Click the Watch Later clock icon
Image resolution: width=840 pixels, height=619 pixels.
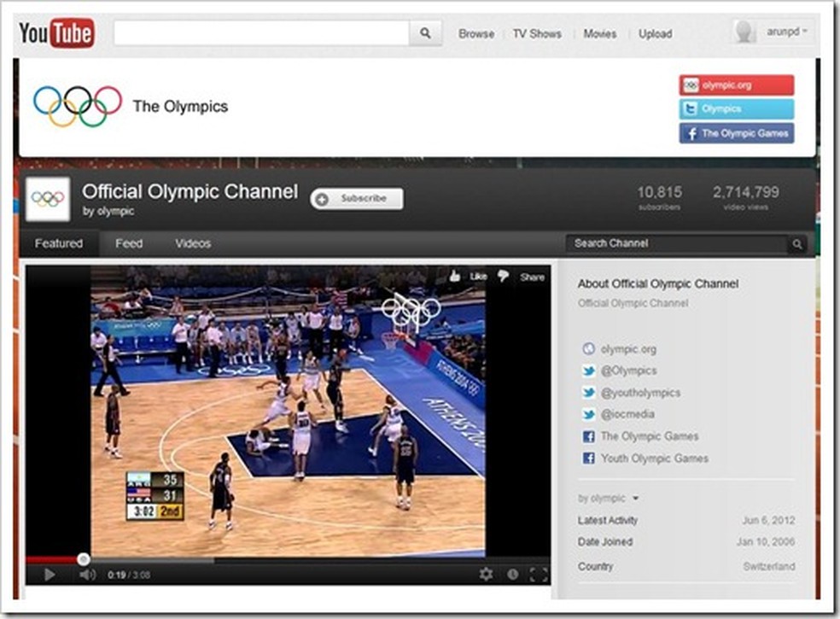(x=513, y=575)
